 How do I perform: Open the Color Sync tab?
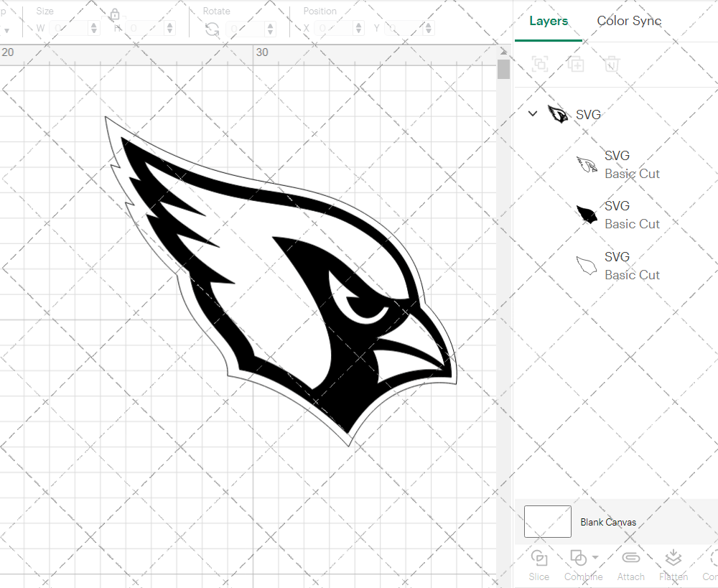click(629, 21)
